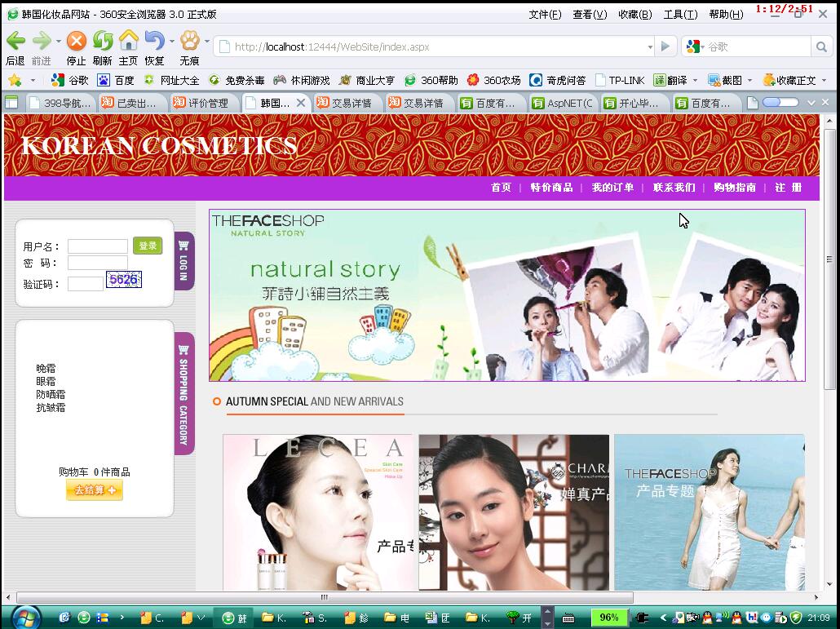Select the 防晒霜 category link

51,394
